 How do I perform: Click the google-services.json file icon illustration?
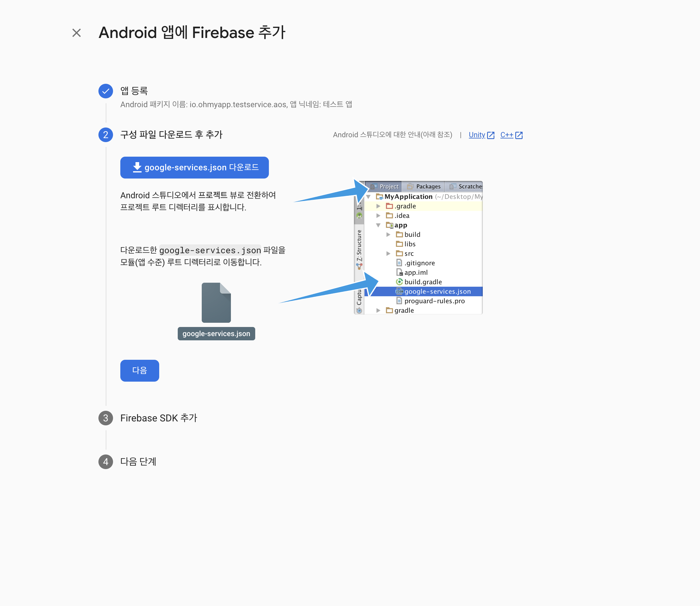click(x=216, y=302)
